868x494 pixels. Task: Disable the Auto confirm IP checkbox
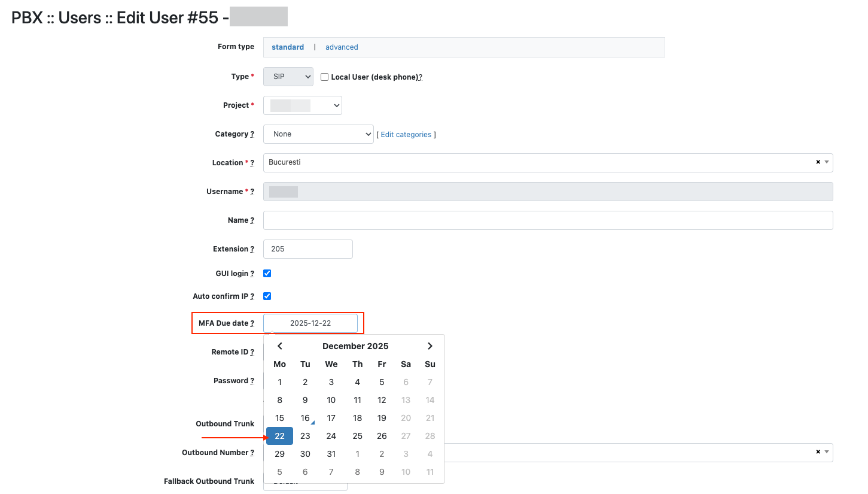267,296
